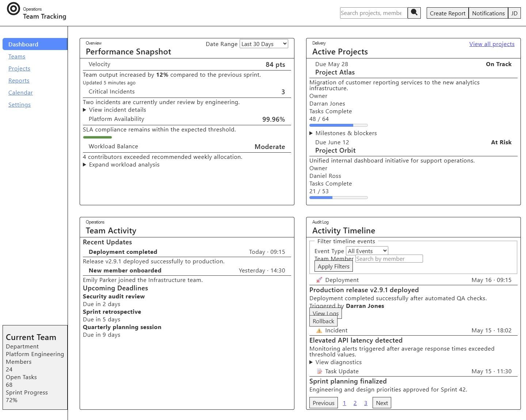Image resolution: width=526 pixels, height=420 pixels.
Task: Jump to timeline page 2
Action: click(x=355, y=403)
